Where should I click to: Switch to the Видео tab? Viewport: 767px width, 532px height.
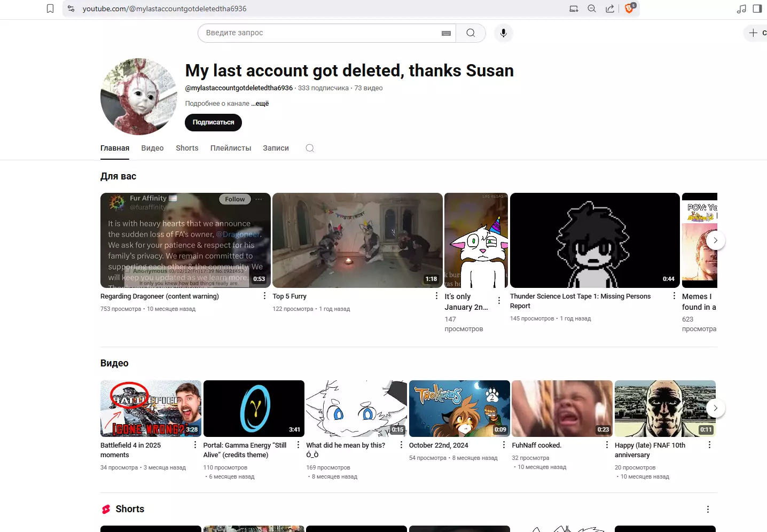(x=152, y=148)
